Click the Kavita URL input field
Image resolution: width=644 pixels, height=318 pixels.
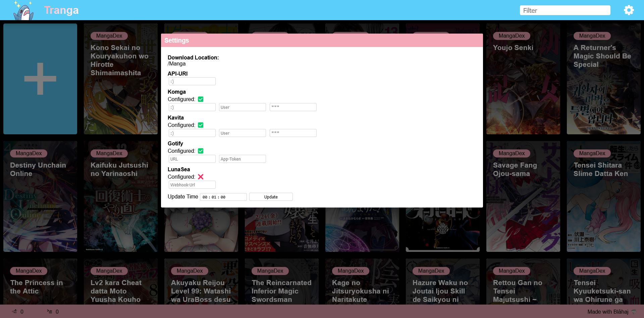click(192, 133)
